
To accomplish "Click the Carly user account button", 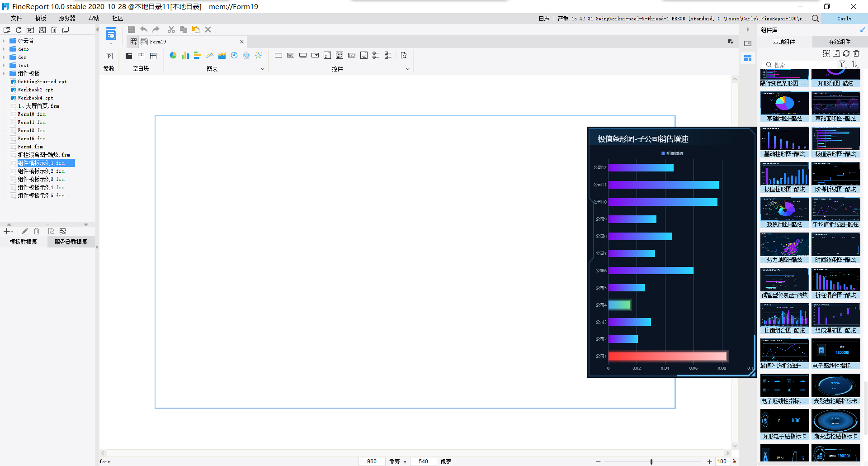I will coord(844,19).
